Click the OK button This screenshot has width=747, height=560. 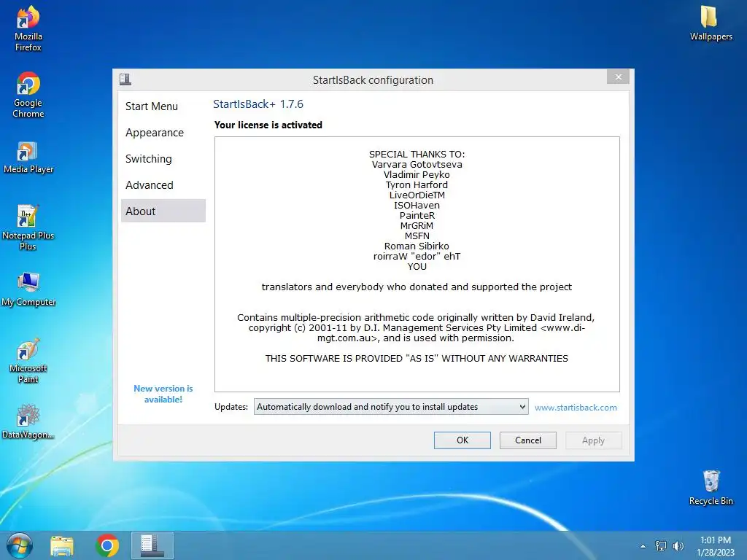(x=462, y=440)
